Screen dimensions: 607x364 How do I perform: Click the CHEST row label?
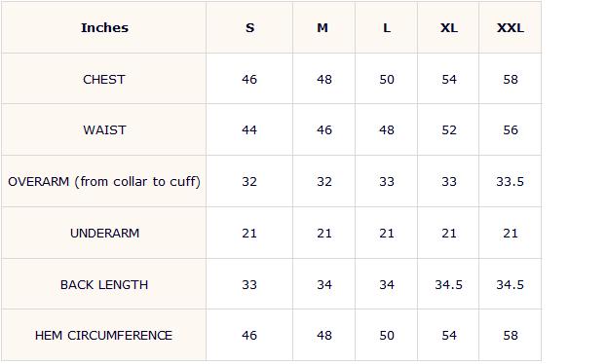(x=103, y=79)
